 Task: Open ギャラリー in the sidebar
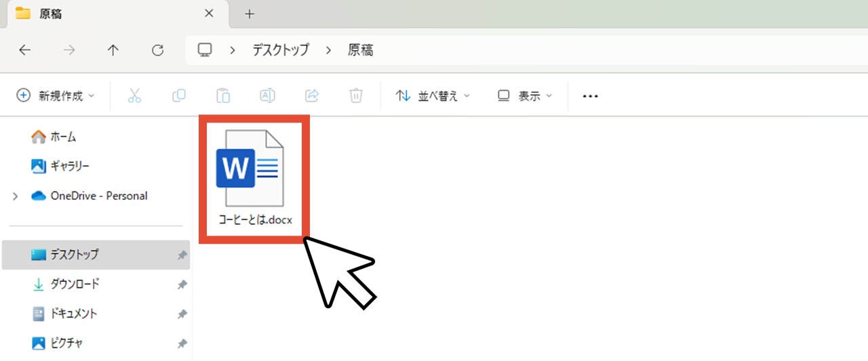pos(60,166)
